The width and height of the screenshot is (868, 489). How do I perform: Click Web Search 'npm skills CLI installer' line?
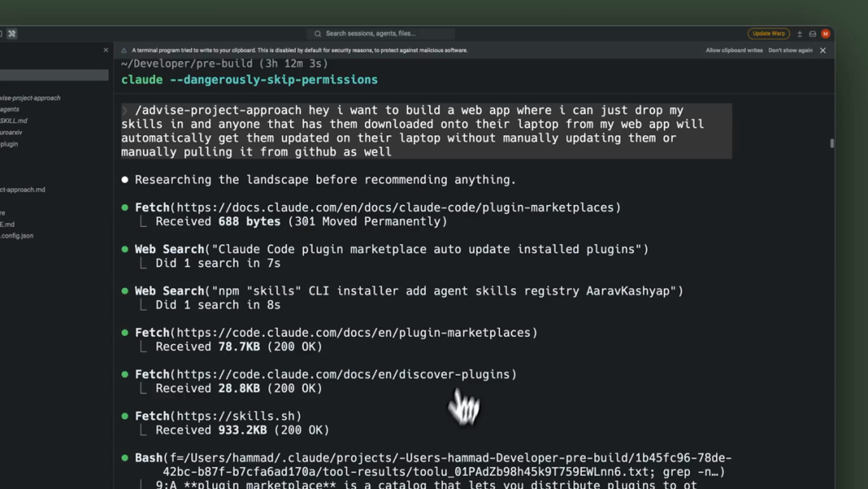coord(409,291)
